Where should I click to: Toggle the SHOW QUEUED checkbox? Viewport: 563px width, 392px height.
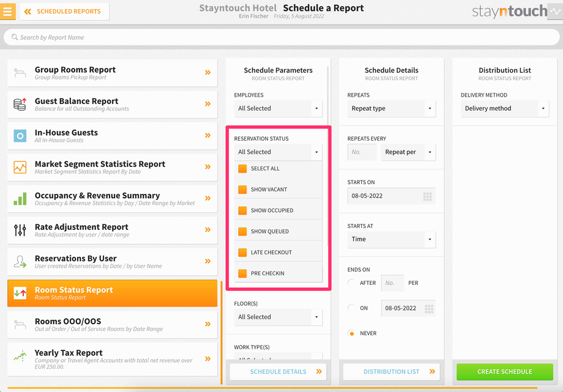point(242,231)
